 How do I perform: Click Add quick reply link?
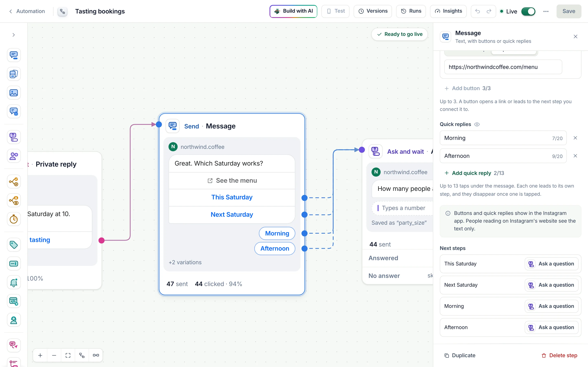pyautogui.click(x=471, y=173)
